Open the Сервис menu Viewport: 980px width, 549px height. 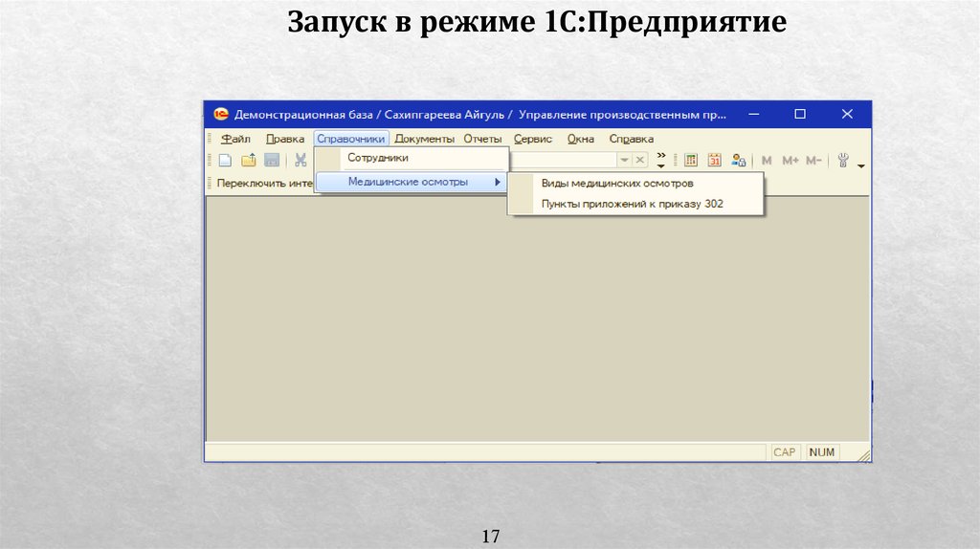(533, 139)
